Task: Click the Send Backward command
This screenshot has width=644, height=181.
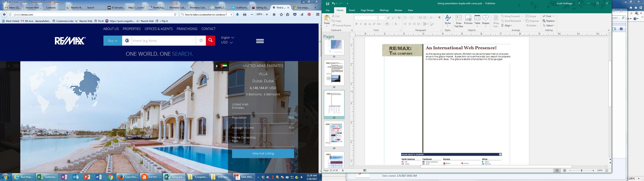Action: pyautogui.click(x=511, y=21)
